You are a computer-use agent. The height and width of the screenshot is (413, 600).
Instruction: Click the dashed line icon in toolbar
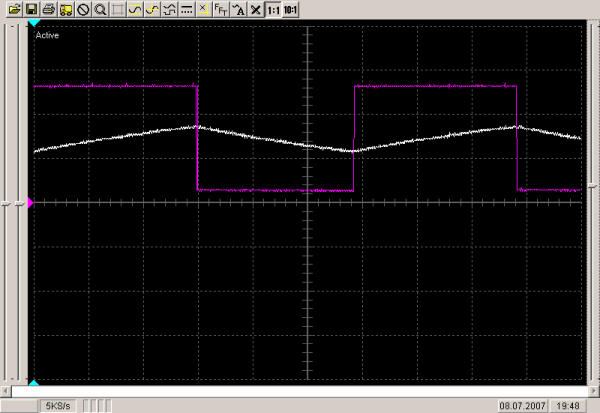pos(186,9)
